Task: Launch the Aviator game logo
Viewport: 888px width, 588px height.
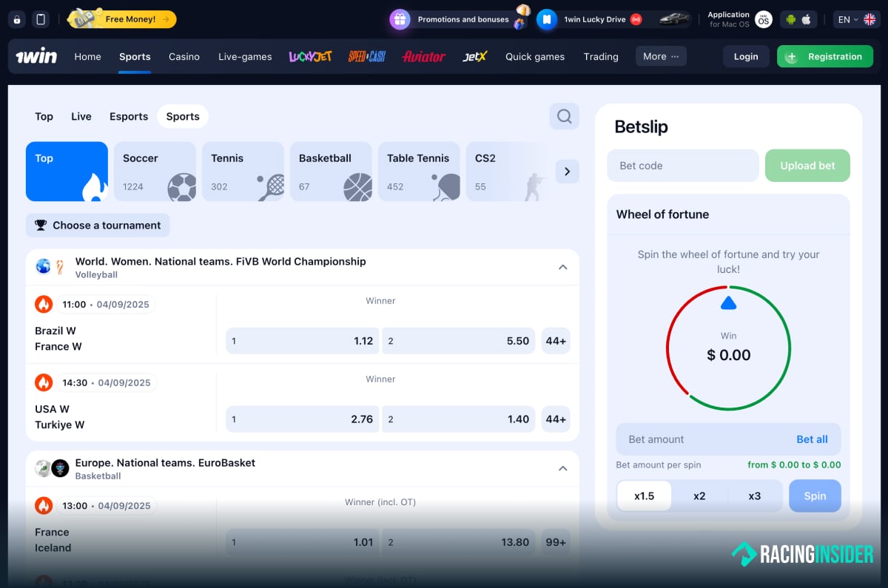Action: click(x=424, y=56)
